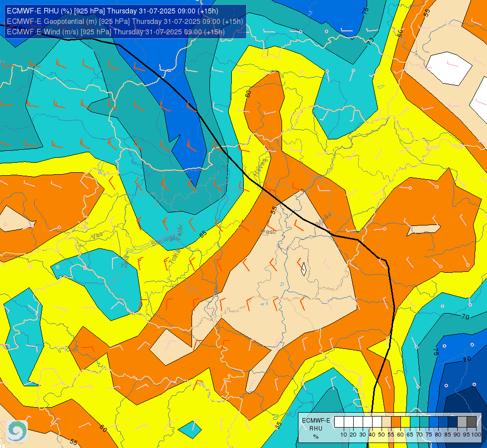Click the Tolna county label
Screen dimensions: 487x448
point(175,257)
